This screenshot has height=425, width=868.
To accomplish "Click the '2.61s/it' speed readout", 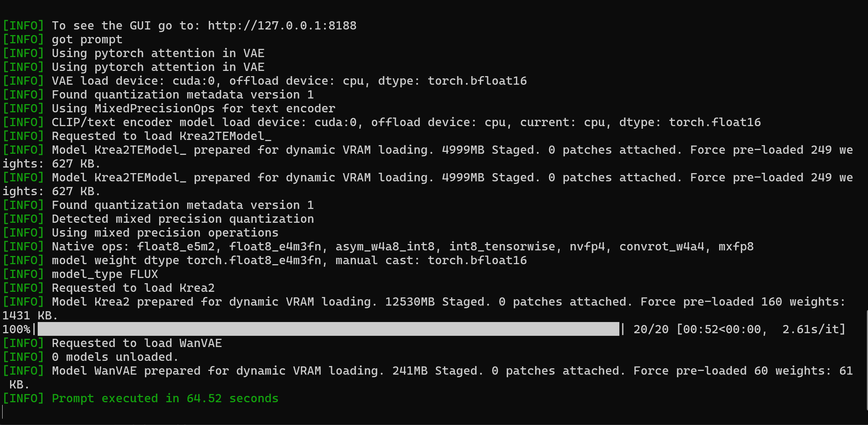I will [x=810, y=329].
